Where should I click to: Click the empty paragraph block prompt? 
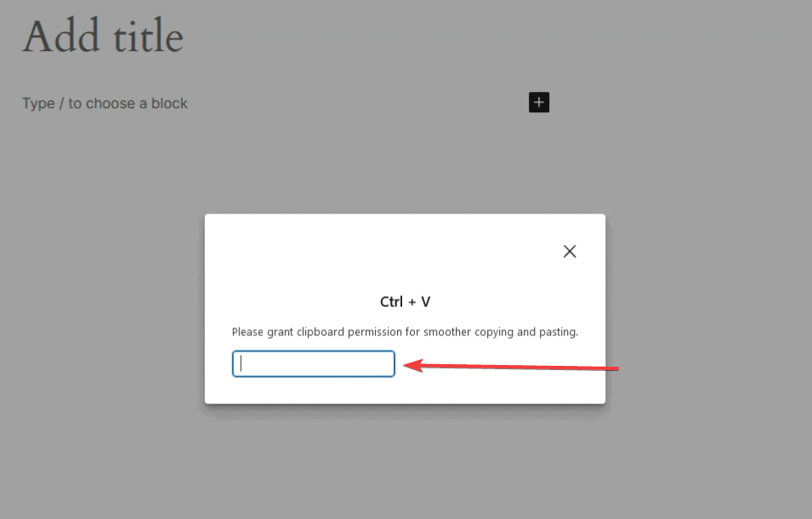click(105, 103)
